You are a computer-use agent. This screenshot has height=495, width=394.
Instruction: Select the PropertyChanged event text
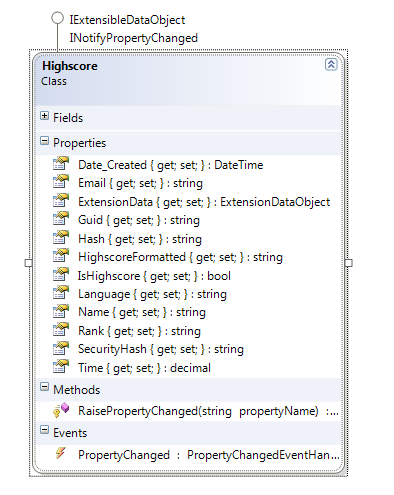(209, 455)
